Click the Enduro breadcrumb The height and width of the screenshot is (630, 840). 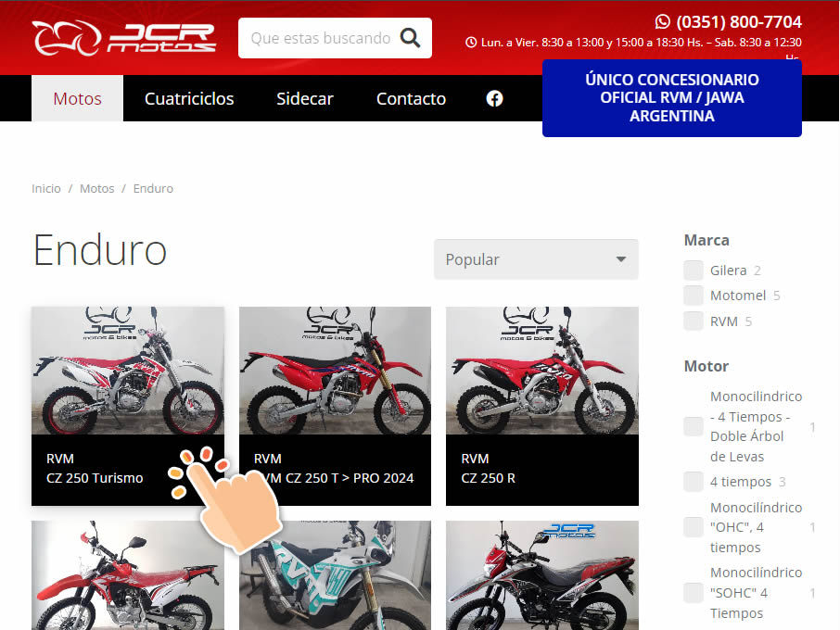[153, 188]
